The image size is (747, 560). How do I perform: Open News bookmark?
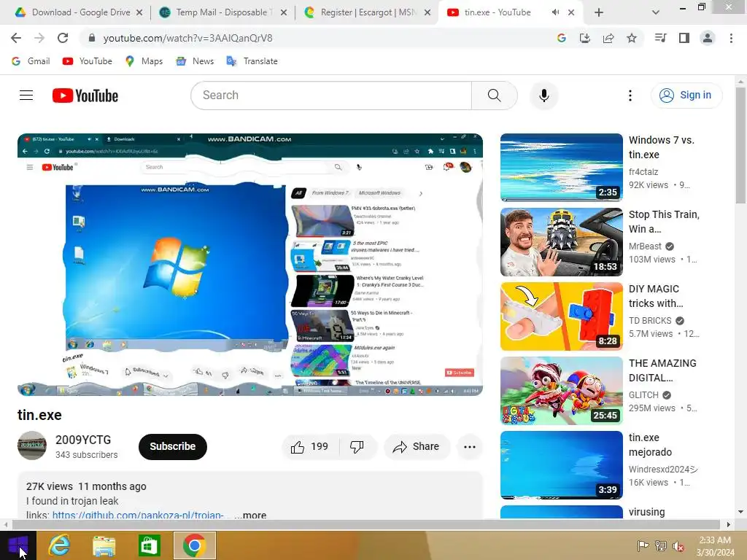click(x=196, y=61)
